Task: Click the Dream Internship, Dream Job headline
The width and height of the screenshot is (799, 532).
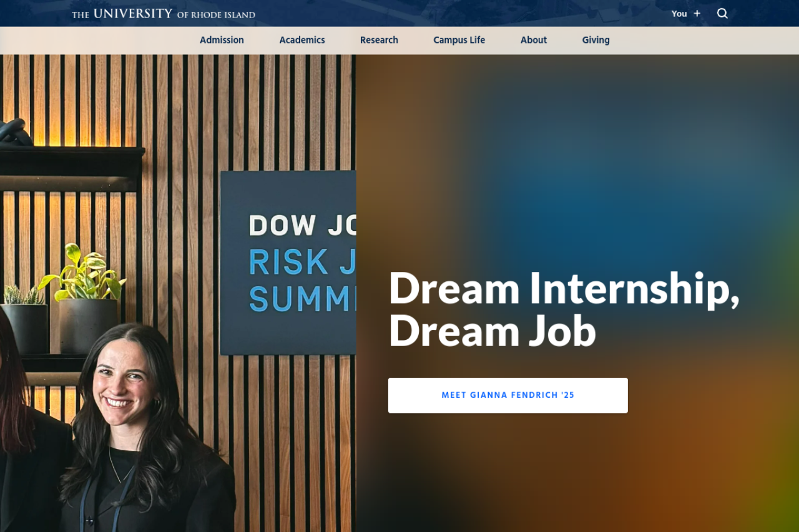Action: tap(564, 309)
